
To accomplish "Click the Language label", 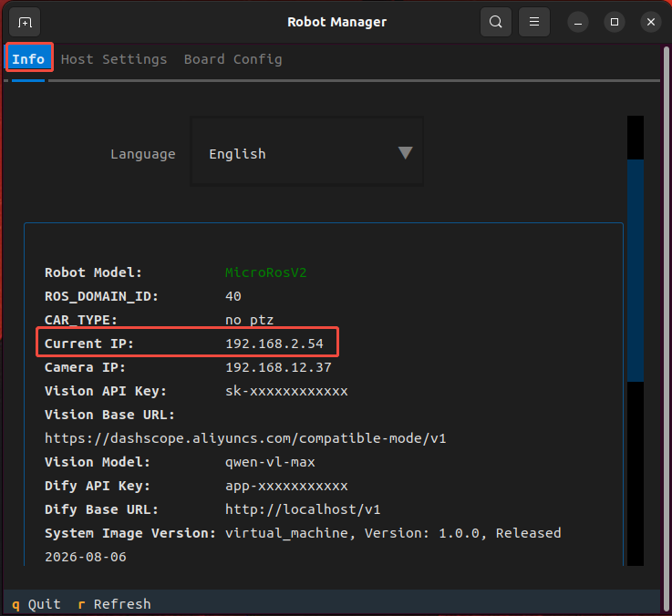I will (x=143, y=154).
